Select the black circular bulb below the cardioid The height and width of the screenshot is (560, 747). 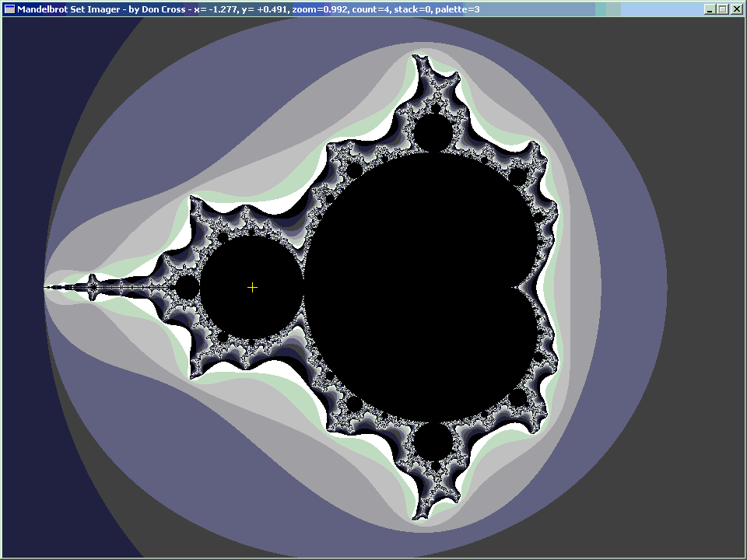tap(433, 442)
